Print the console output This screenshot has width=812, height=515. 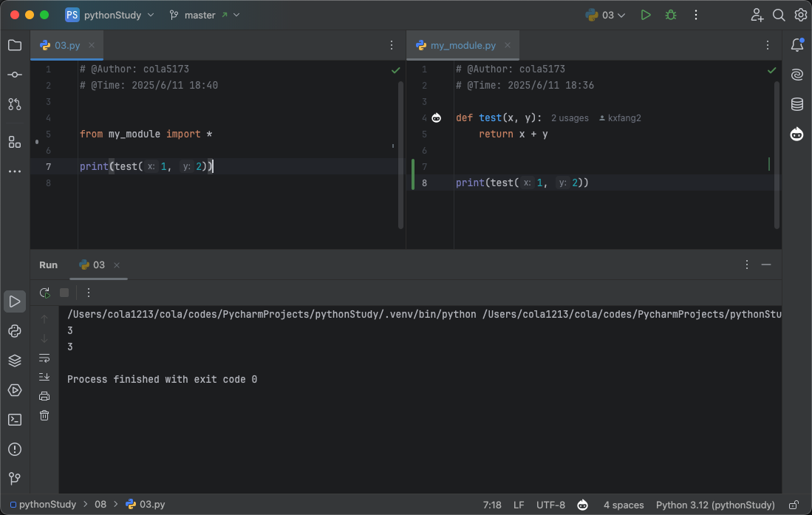pyautogui.click(x=44, y=396)
